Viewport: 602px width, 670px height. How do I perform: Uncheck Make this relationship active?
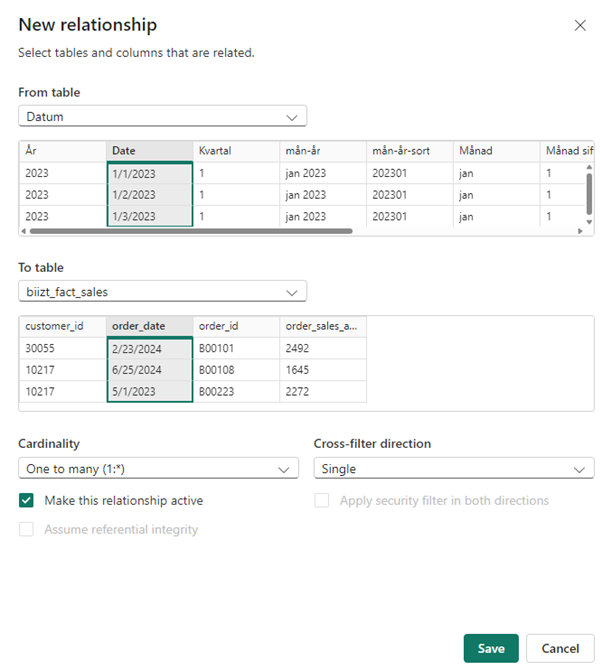pyautogui.click(x=27, y=500)
